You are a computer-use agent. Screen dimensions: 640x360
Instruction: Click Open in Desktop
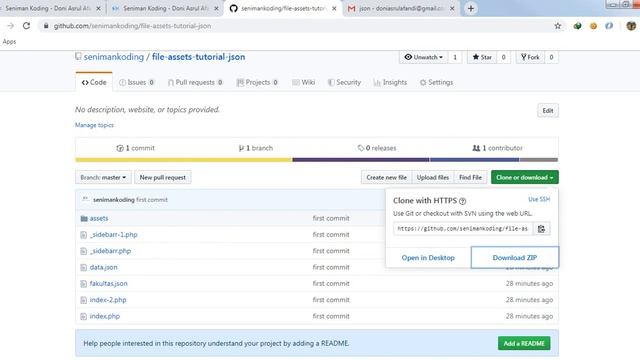[428, 258]
